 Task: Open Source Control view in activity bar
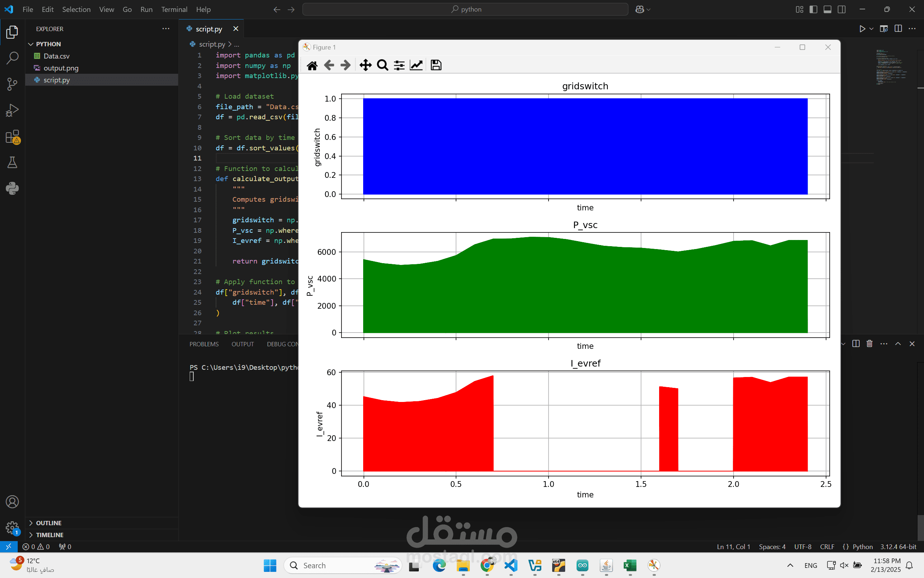tap(12, 84)
